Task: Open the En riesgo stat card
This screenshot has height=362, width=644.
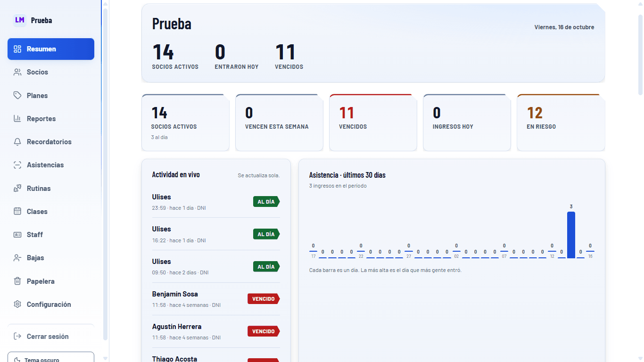Action: (x=561, y=123)
